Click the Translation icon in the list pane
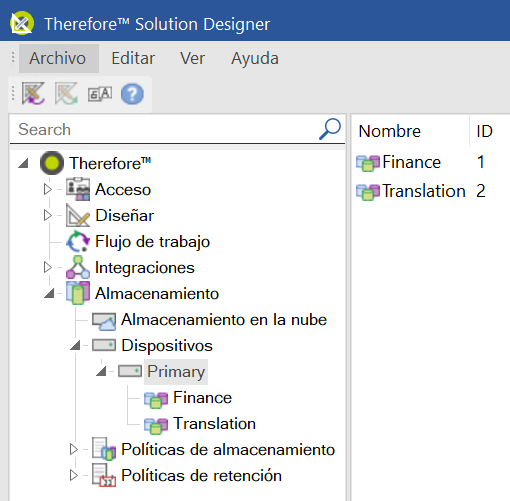This screenshot has width=510, height=501. tap(368, 192)
